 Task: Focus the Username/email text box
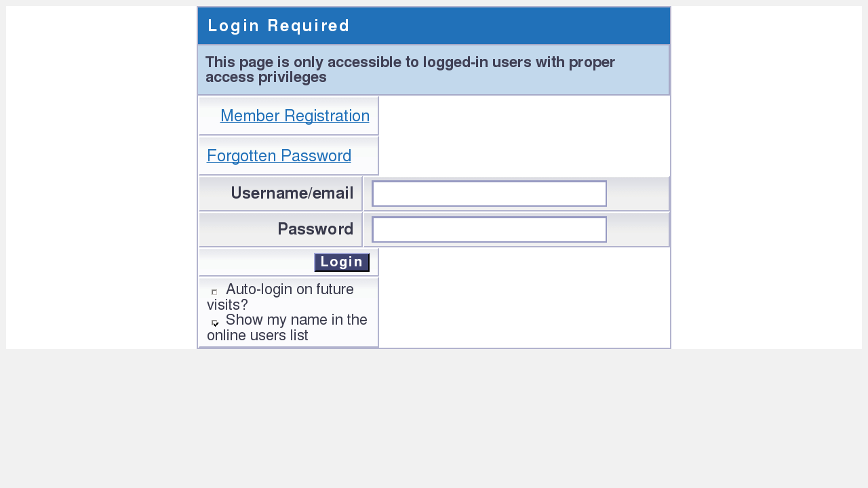[489, 194]
